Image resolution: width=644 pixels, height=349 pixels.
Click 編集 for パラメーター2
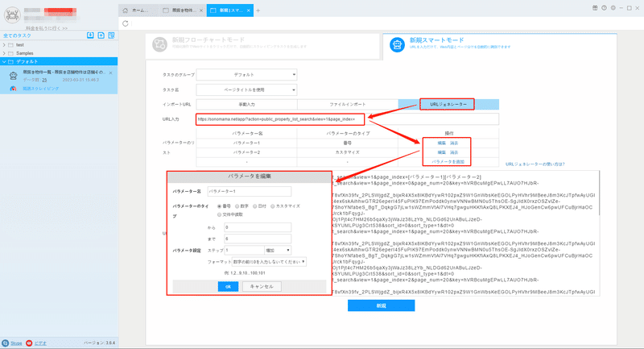click(x=441, y=152)
